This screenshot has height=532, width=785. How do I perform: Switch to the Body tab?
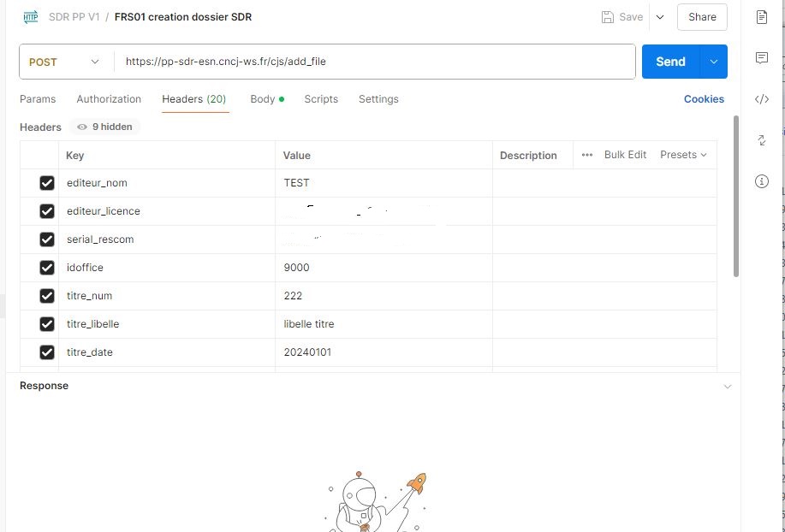(263, 99)
